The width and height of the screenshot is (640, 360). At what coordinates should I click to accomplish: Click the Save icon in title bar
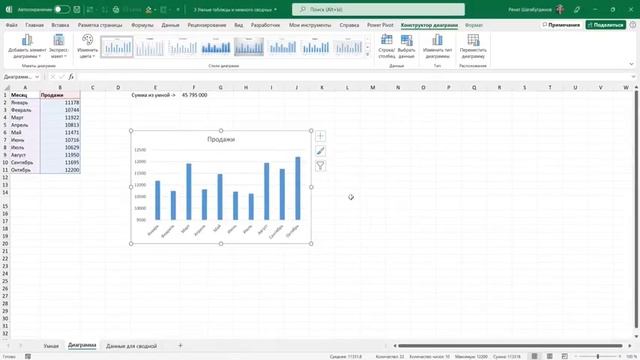pyautogui.click(x=77, y=9)
